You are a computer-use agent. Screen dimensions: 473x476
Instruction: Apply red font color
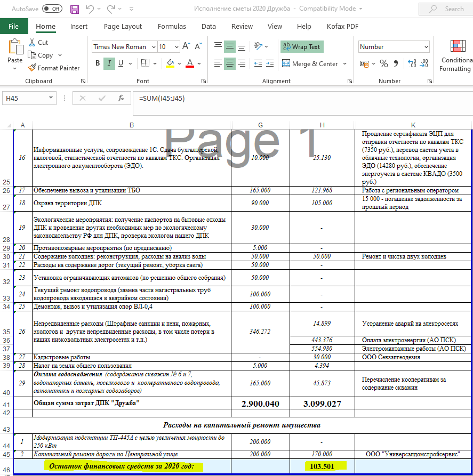pyautogui.click(x=190, y=63)
